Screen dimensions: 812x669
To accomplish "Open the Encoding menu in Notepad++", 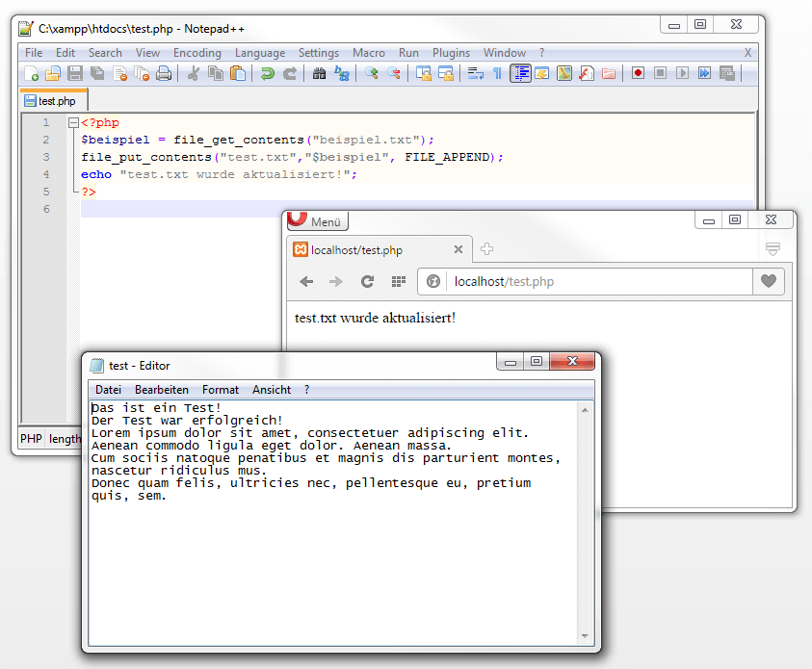I will click(197, 53).
